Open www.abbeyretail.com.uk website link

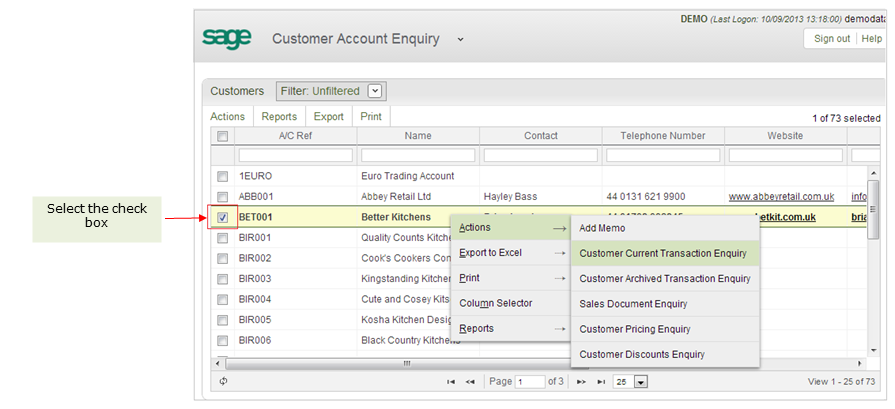pos(781,196)
